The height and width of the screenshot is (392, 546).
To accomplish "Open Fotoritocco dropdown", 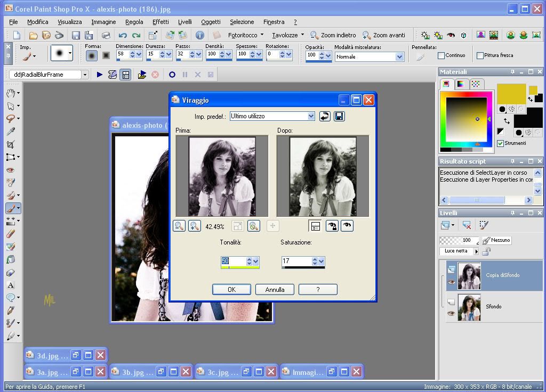I will (262, 35).
